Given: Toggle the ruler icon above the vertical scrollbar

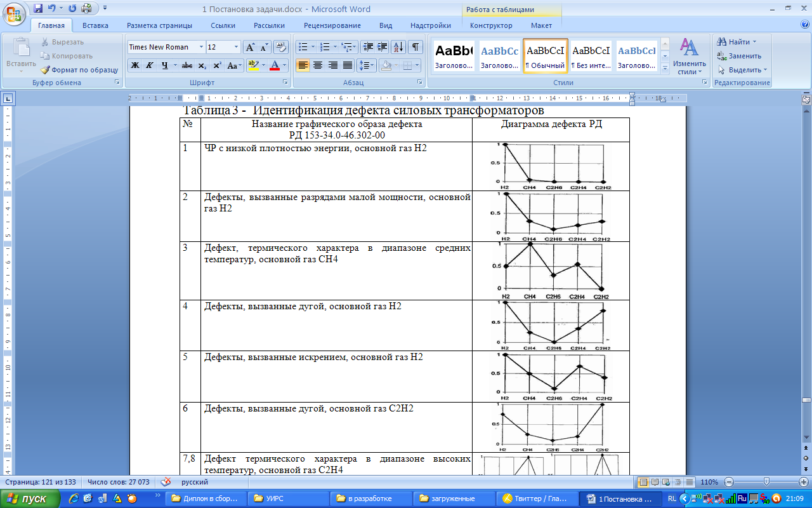Looking at the screenshot, I should [806, 100].
